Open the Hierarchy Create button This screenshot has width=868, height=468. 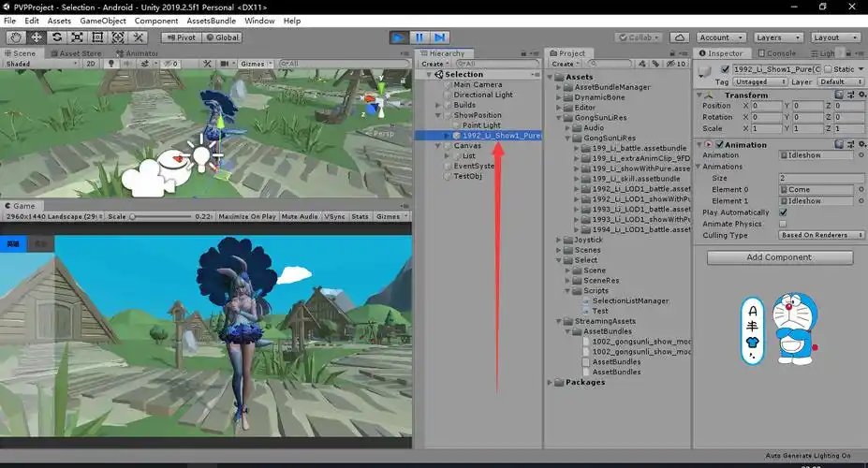[435, 64]
